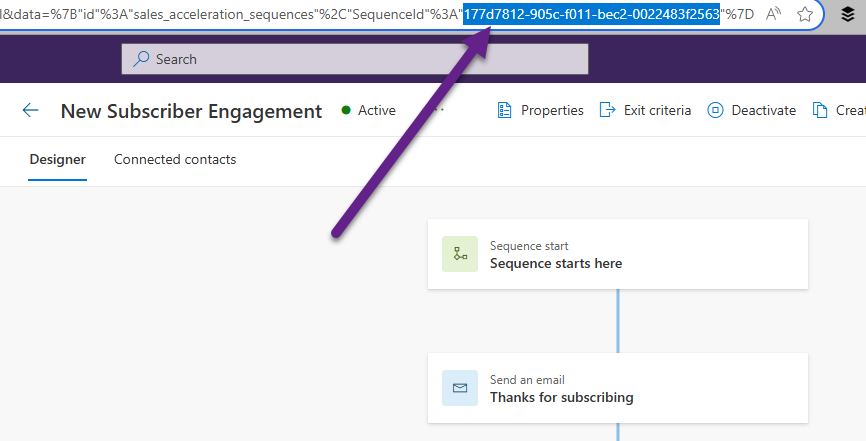Switch to the Connected contacts tab
The height and width of the screenshot is (441, 866).
(175, 160)
